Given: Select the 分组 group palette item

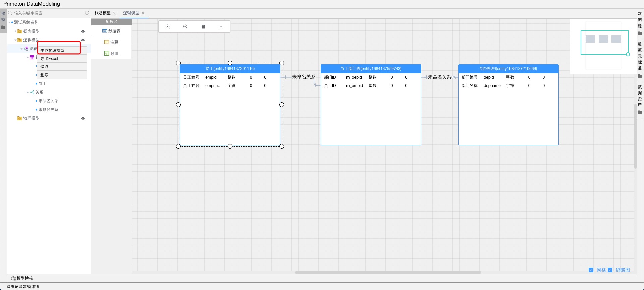Looking at the screenshot, I should pyautogui.click(x=111, y=54).
